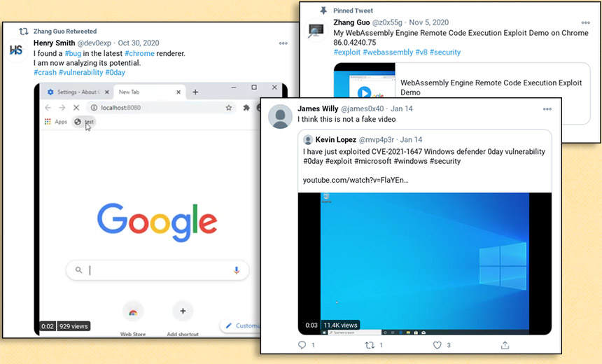Stop the page from loading in Chrome
The image size is (602, 364).
tap(76, 108)
